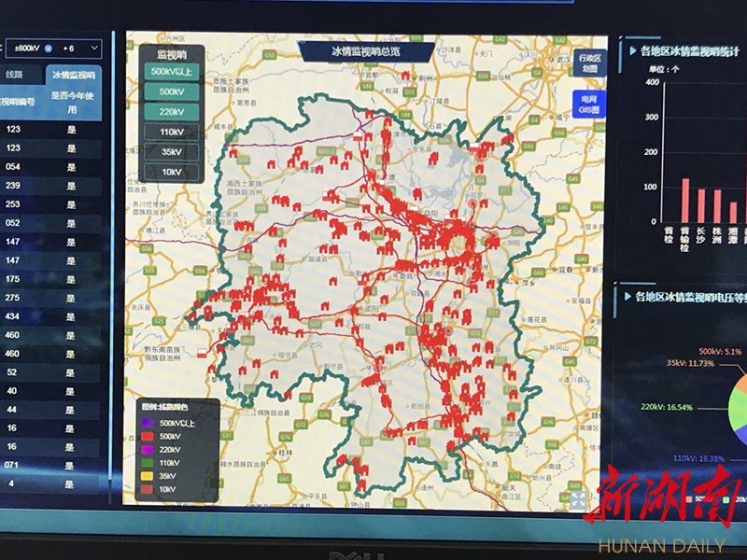747x560 pixels.
Task: Click the arrow icon beside 各地区冰情监视哨电压等级
Action: pos(624,297)
